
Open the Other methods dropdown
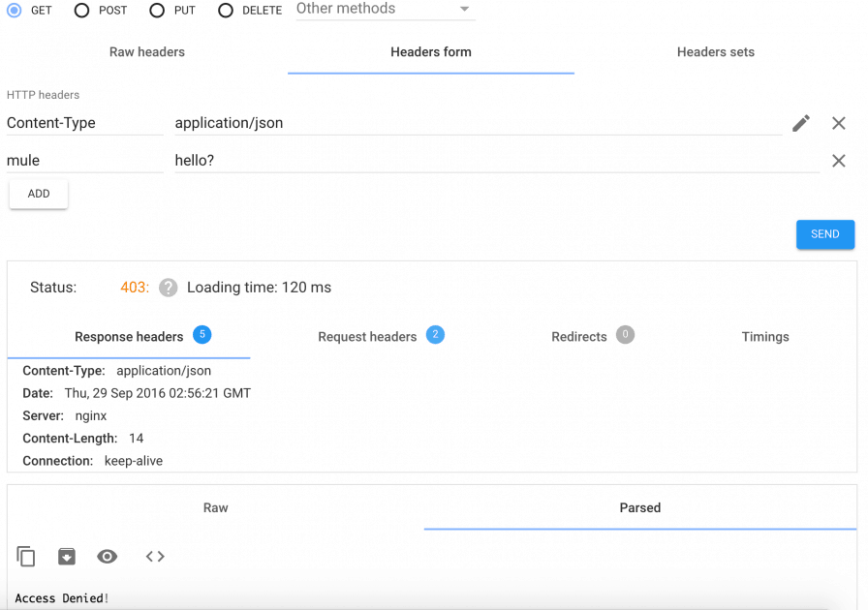[x=385, y=10]
